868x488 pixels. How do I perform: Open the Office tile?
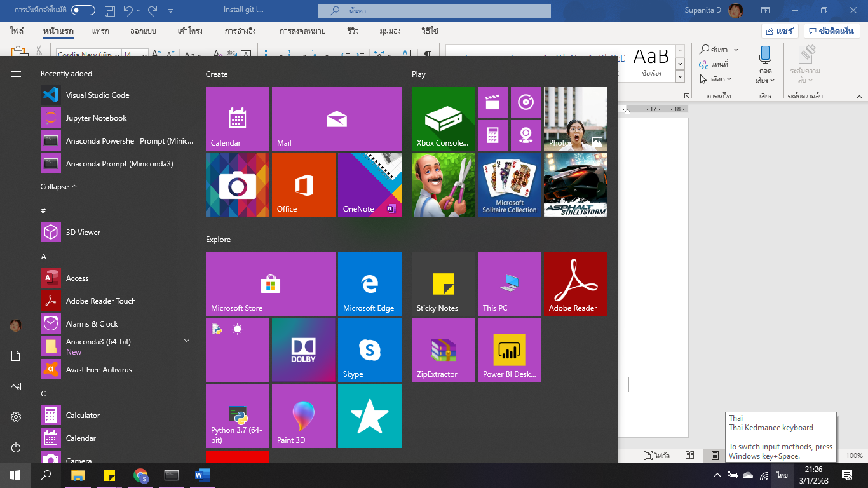click(x=304, y=185)
